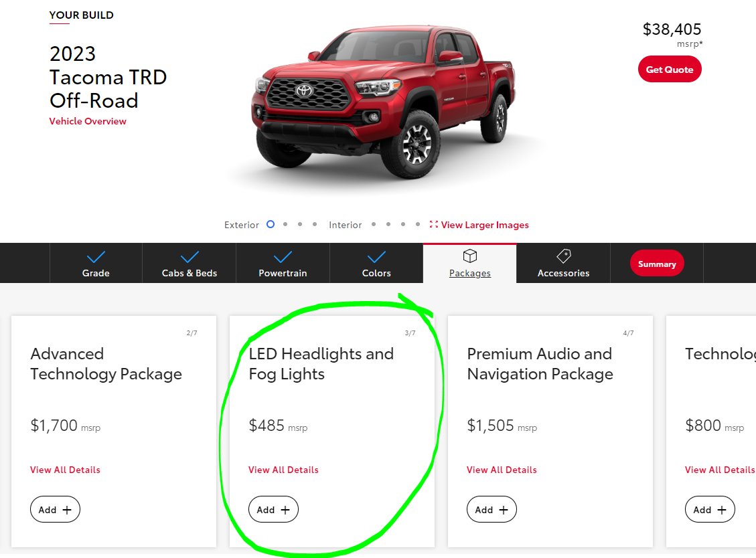Viewport: 756px width, 558px height.
Task: Select the fourth Exterior image dot
Action: (314, 224)
